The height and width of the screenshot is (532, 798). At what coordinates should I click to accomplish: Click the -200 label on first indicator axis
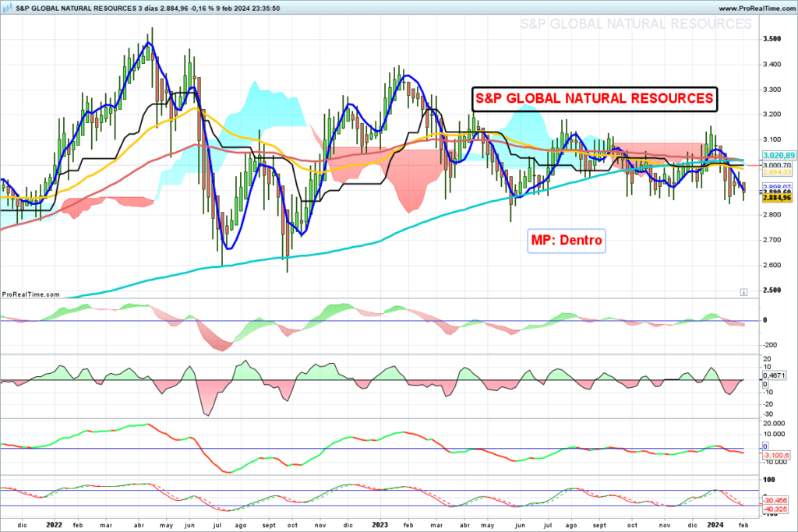point(769,345)
